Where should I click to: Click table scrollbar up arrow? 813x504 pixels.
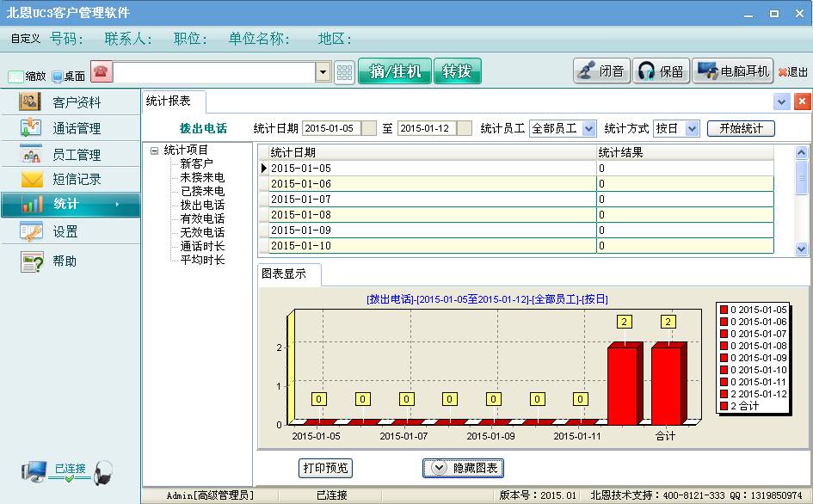pyautogui.click(x=801, y=152)
